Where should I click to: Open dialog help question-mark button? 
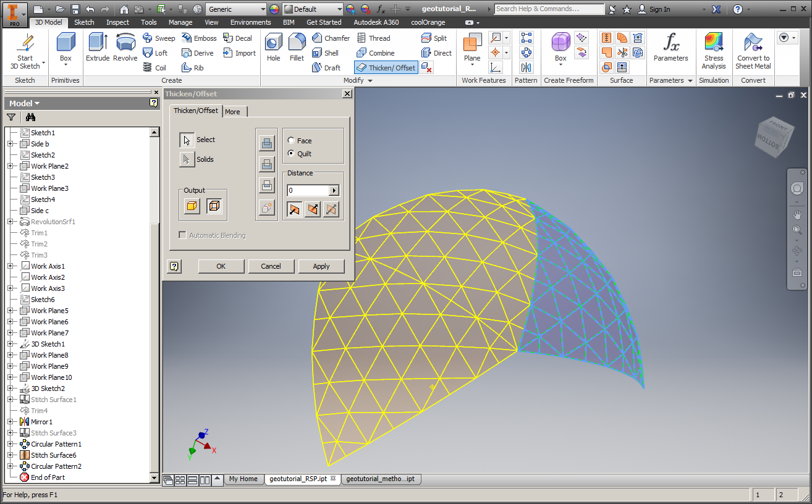174,266
